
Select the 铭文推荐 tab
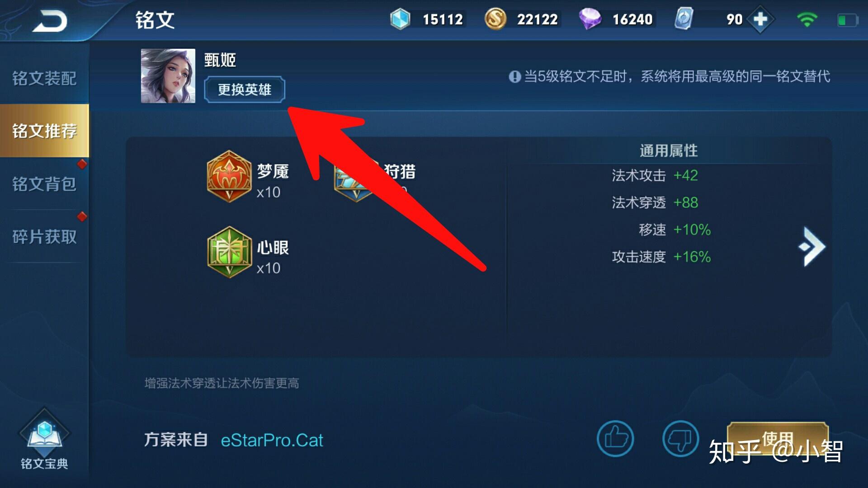tap(44, 131)
